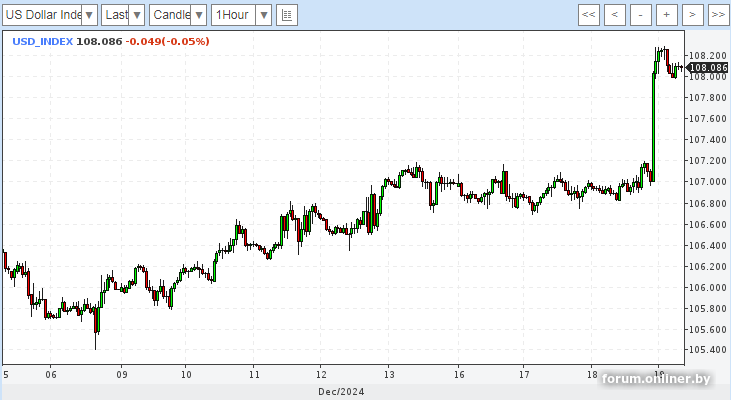Click the current price tag 108.086 on axis

pos(708,68)
